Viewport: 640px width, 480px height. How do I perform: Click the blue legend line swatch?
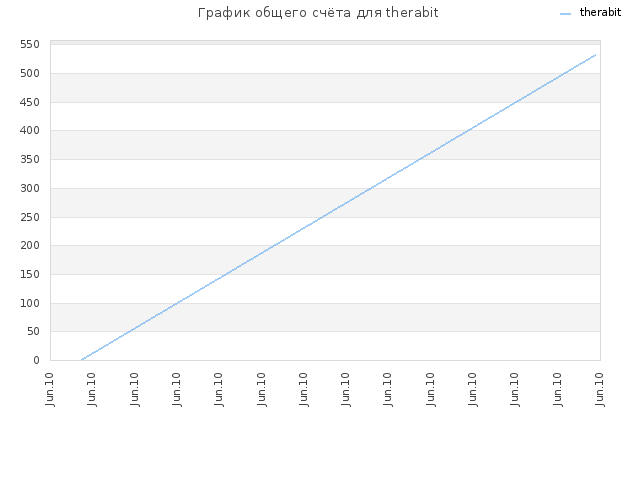(x=565, y=14)
